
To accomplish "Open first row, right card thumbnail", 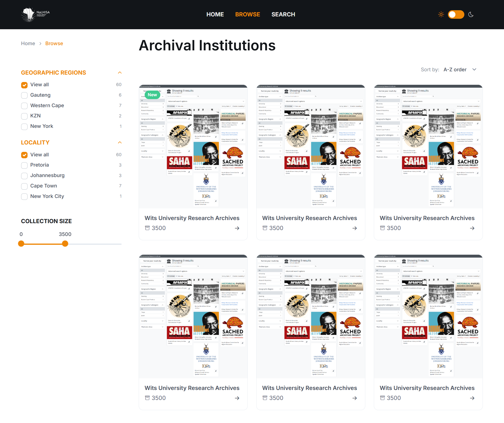I will coord(428,146).
